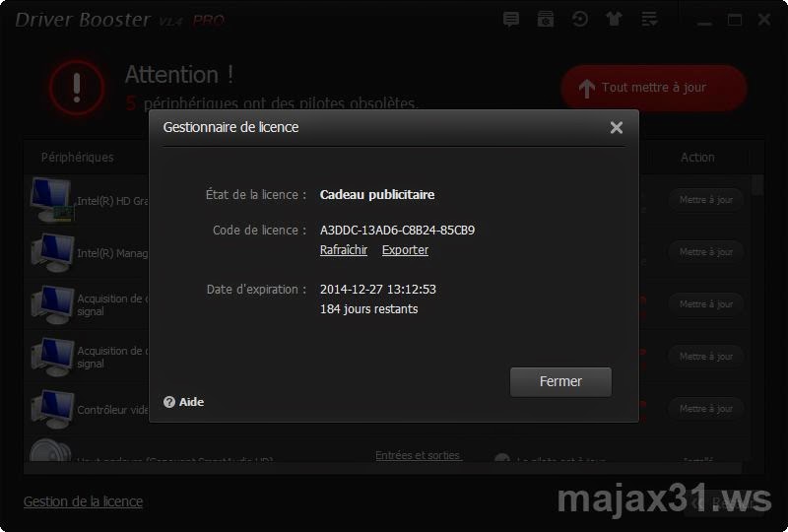Click the red Attention warning icon

pyautogui.click(x=77, y=88)
